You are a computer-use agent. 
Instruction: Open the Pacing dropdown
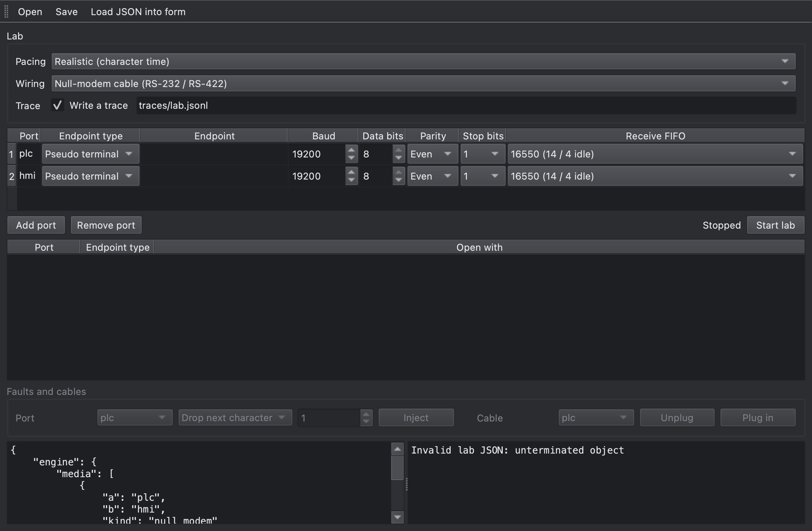click(x=423, y=61)
